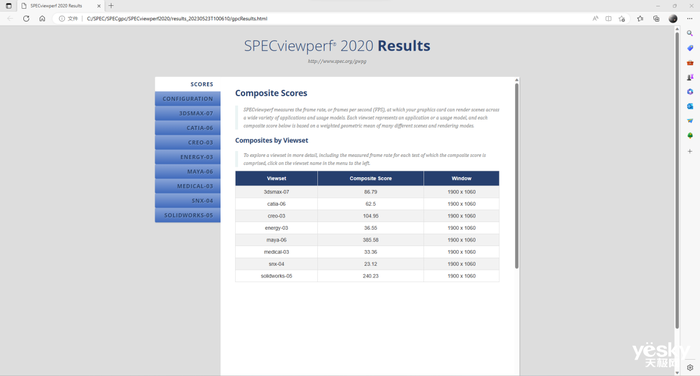Refresh the page with reload icon
This screenshot has width=700, height=376.
point(26,19)
